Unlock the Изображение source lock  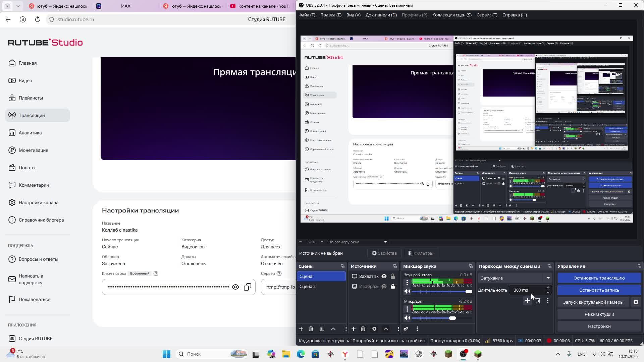click(392, 286)
